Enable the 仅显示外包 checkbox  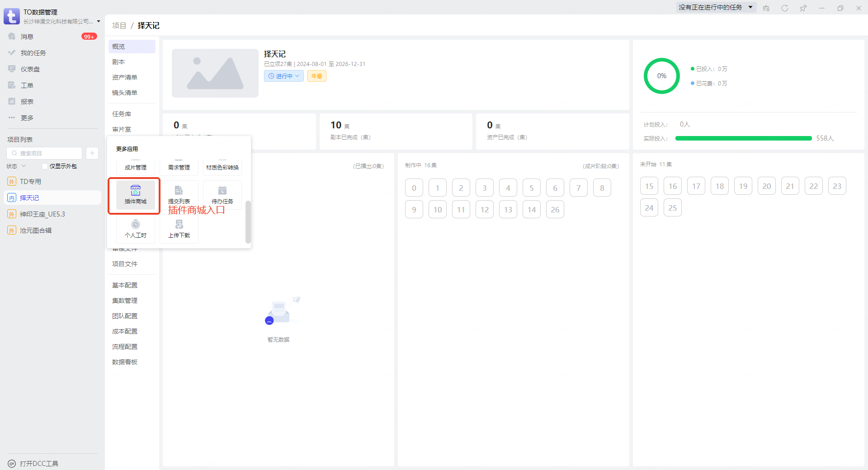pos(45,166)
